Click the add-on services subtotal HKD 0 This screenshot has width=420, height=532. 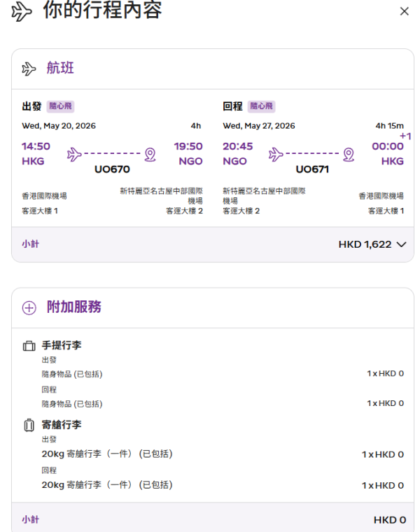(389, 519)
